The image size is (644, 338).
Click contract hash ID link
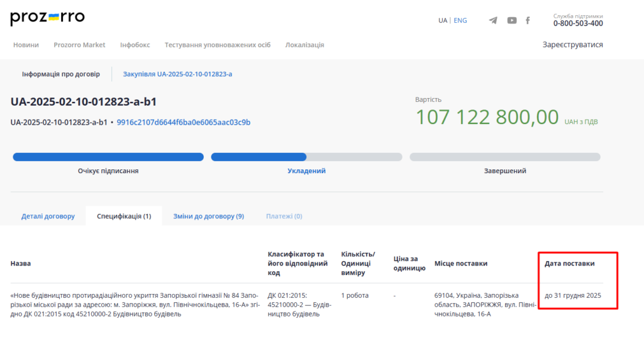183,122
